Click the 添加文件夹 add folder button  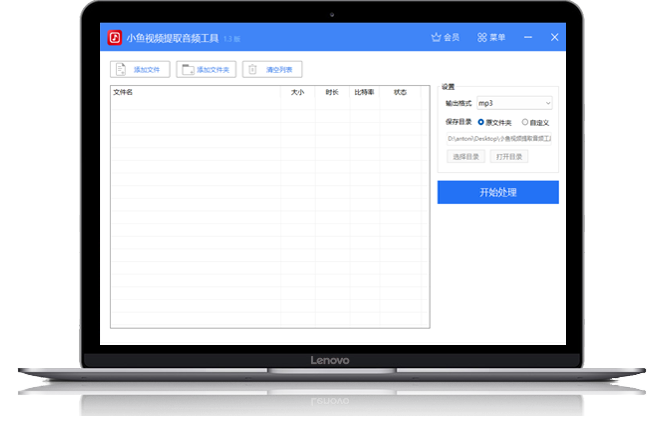(206, 70)
